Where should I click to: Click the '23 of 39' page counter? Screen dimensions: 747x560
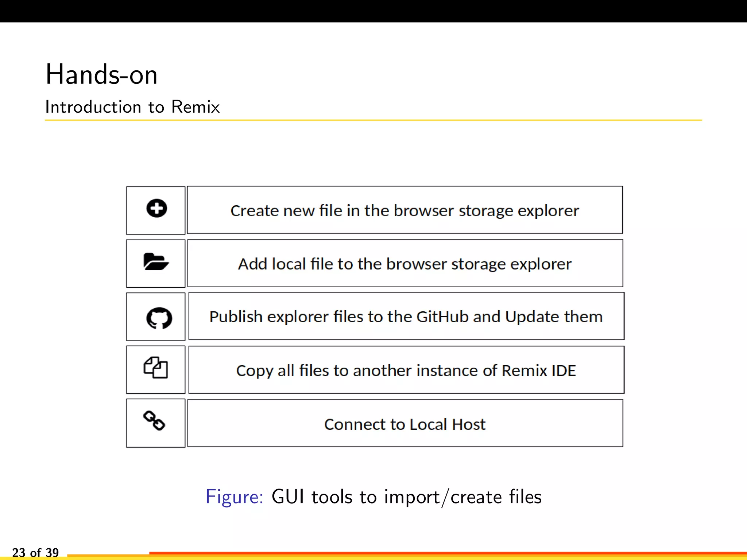point(35,552)
